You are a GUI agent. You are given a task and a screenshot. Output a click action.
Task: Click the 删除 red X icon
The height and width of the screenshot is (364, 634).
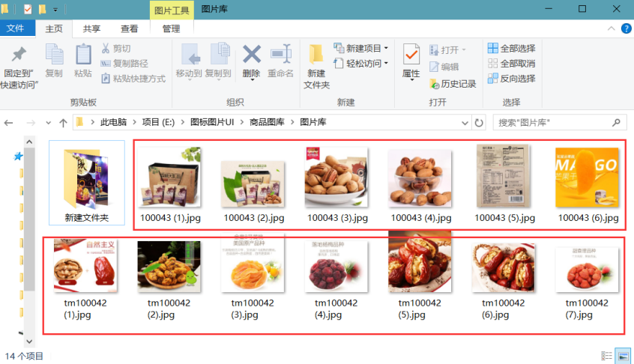point(251,55)
